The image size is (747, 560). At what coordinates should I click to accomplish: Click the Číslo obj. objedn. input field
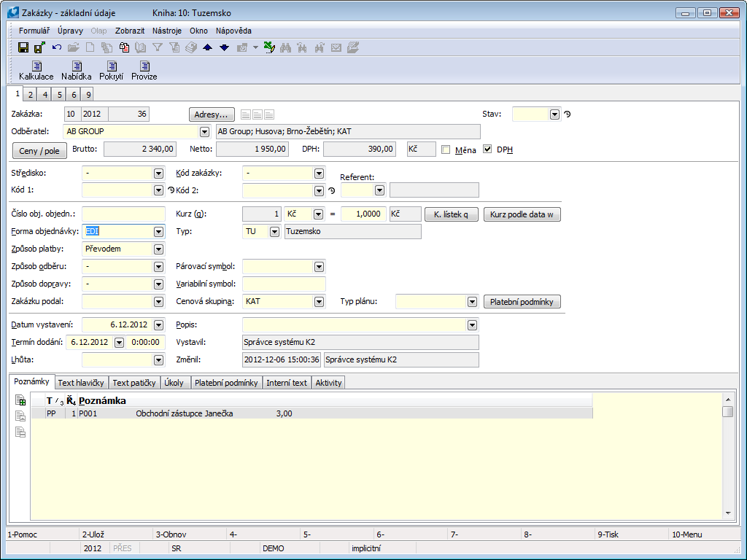pos(124,214)
